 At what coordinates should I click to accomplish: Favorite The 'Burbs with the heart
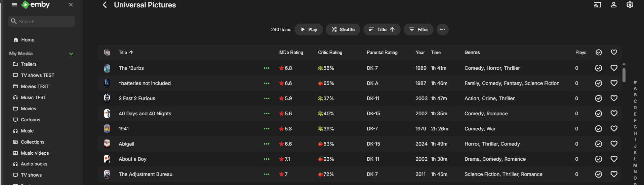614,68
